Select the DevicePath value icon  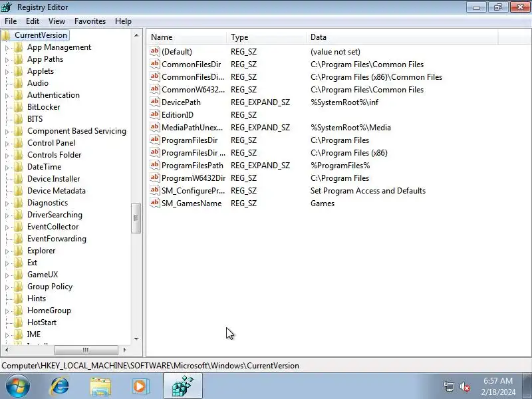155,102
